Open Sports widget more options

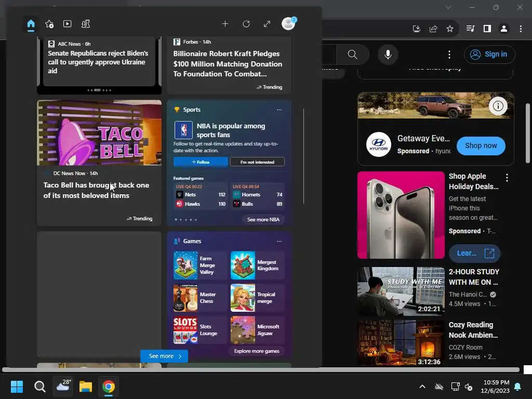point(279,110)
